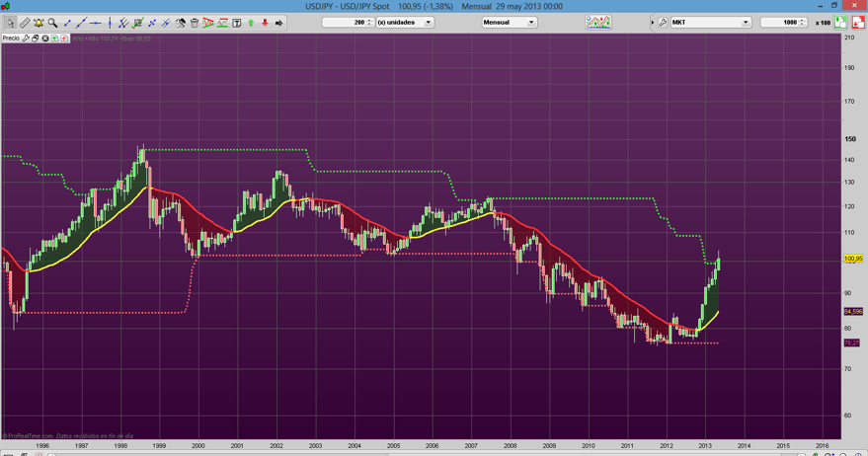Increase the 1000 quantity spinner value
This screenshot has width=868, height=456.
tap(802, 20)
